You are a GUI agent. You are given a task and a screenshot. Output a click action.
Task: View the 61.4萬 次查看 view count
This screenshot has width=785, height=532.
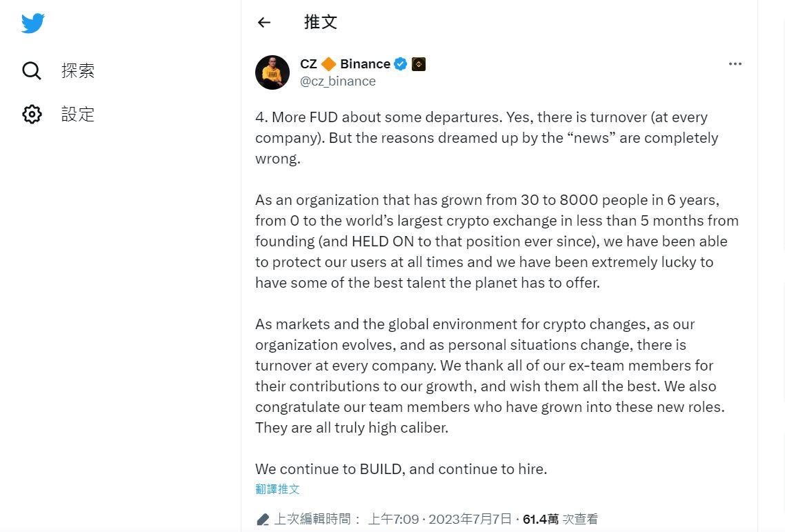coord(560,519)
